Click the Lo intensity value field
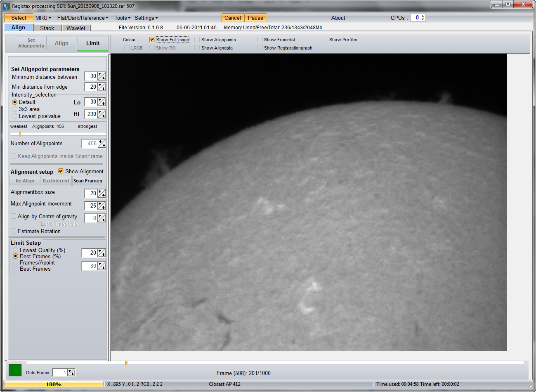 91,102
